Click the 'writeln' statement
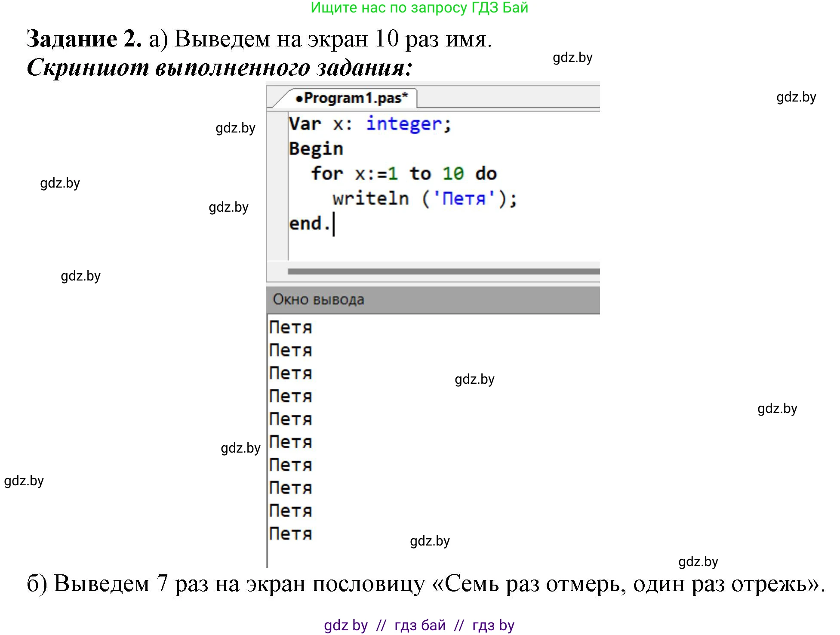 [x=371, y=199]
